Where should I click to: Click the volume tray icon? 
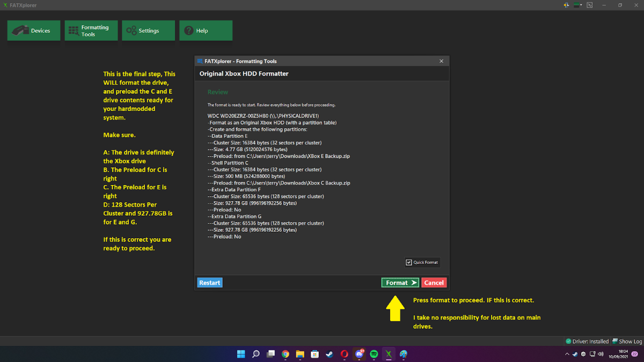(x=600, y=354)
